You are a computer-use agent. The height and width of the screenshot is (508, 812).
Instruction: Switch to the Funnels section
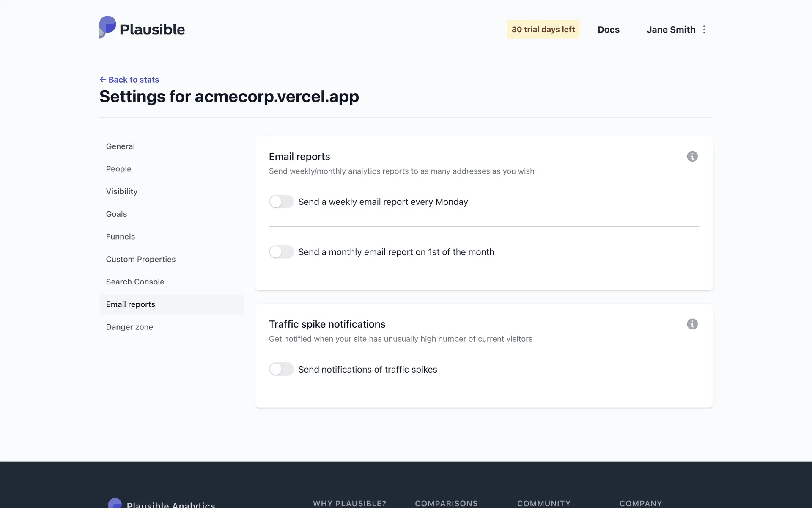pos(121,237)
